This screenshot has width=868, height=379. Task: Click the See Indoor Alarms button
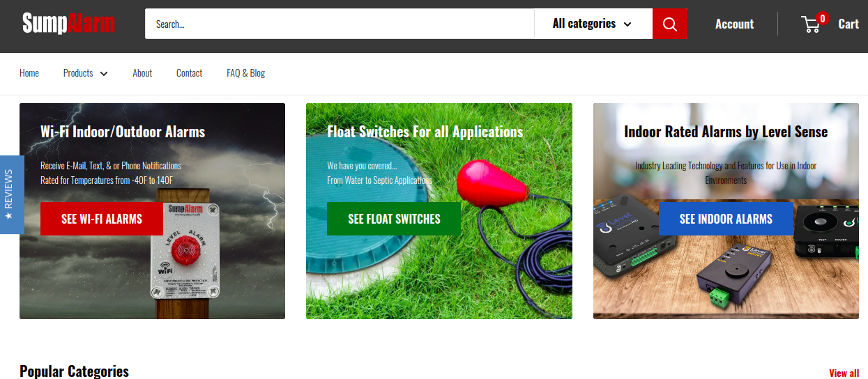(726, 219)
